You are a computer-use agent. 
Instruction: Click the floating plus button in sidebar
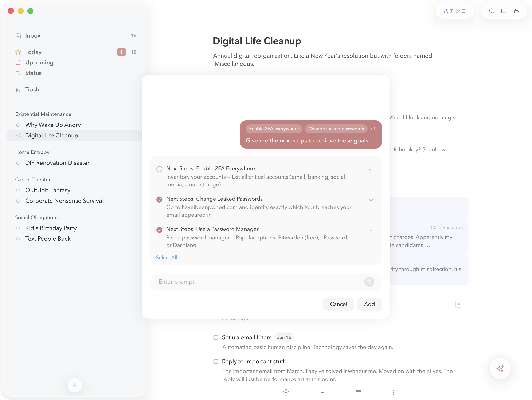(x=75, y=385)
